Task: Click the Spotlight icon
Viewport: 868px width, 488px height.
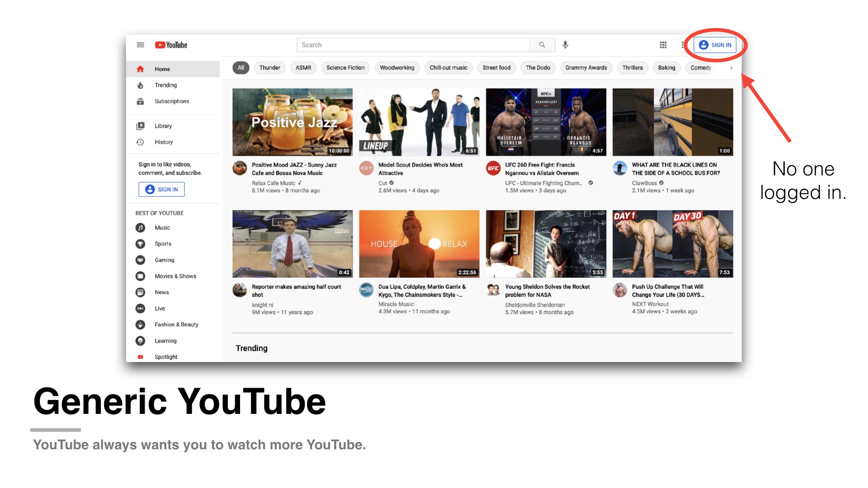Action: tap(141, 357)
